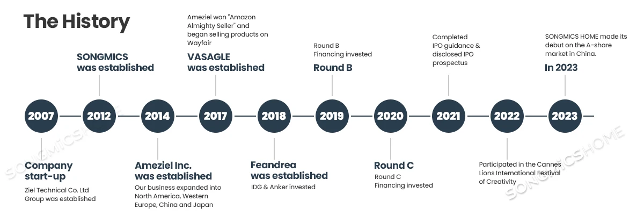644x215 pixels.
Task: Click the 2020 timeline circle
Action: click(391, 116)
